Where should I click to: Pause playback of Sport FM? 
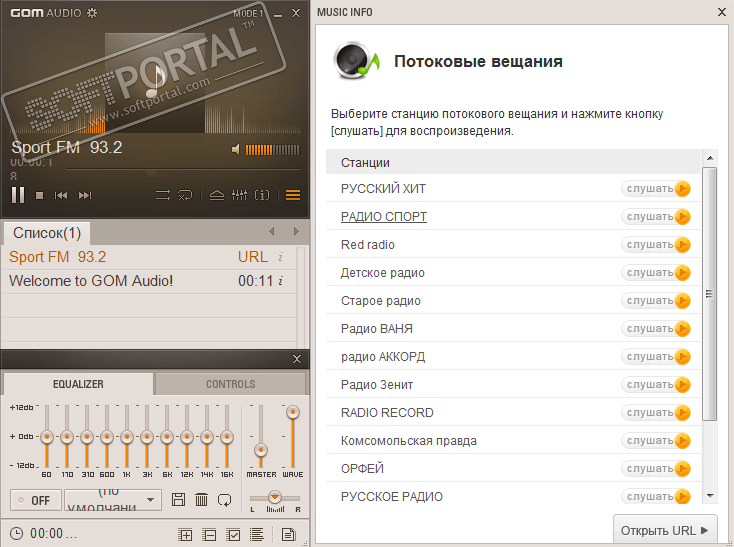click(x=18, y=195)
